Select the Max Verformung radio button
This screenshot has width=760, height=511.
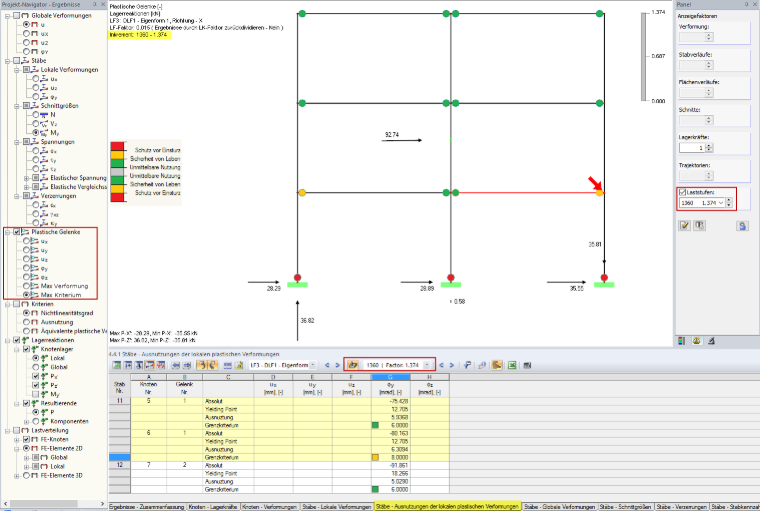27,286
